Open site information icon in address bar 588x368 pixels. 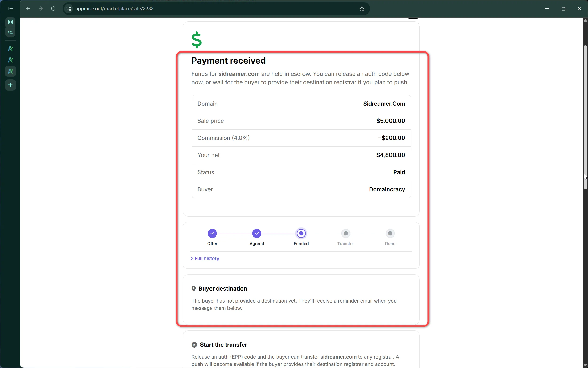pyautogui.click(x=69, y=9)
